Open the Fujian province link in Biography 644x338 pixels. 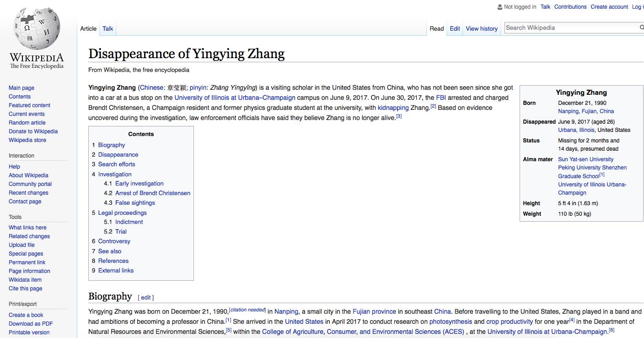coord(375,311)
